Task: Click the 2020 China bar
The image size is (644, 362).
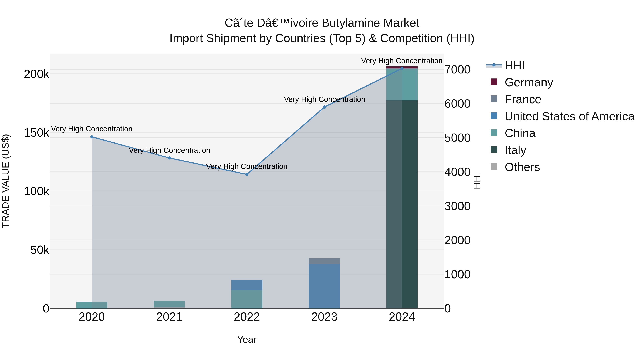Action: [x=92, y=305]
